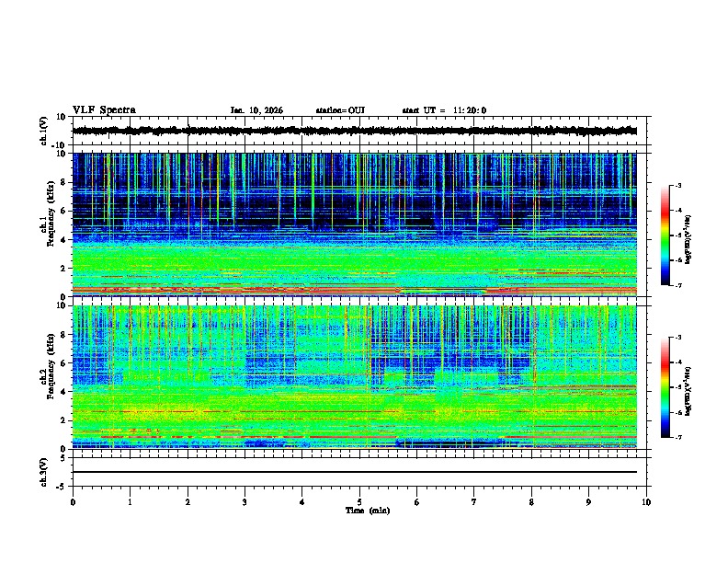The image size is (728, 563).
Task: Click time axis tick label "7"
Action: (474, 502)
